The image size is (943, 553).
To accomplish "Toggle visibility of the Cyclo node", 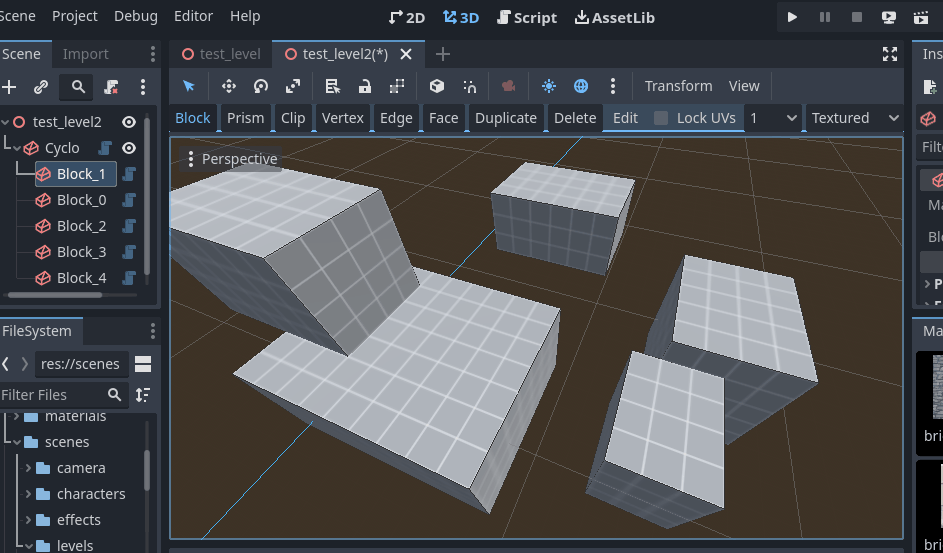I will click(129, 148).
